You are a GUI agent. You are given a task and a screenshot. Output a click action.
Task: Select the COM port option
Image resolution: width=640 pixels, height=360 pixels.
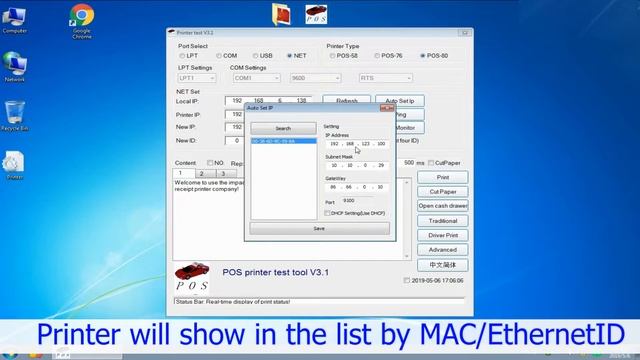(219, 56)
